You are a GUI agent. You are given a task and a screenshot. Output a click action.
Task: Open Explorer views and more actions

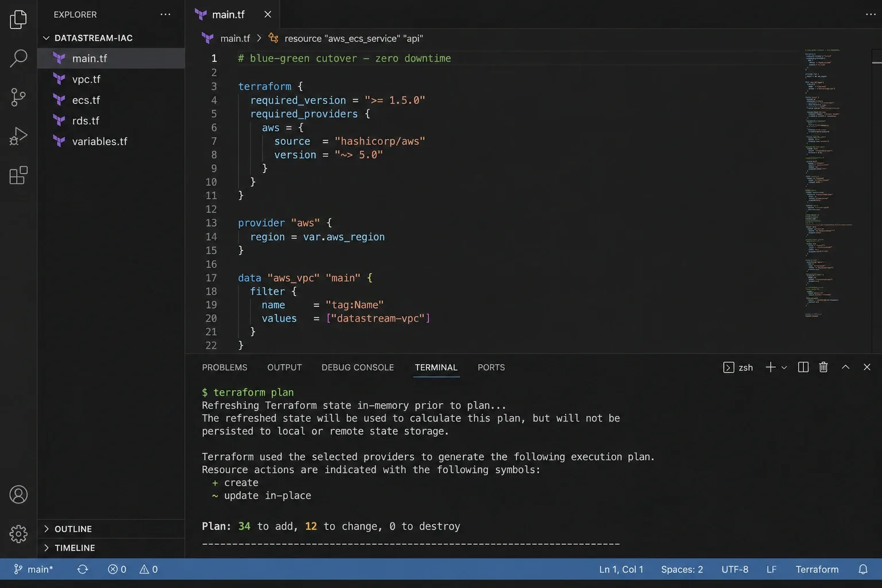[165, 14]
